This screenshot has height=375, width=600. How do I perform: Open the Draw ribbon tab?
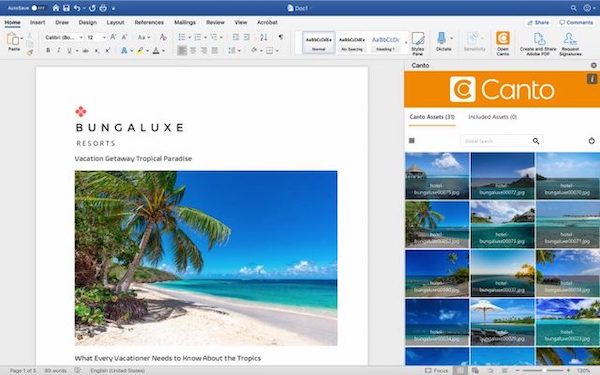[x=62, y=23]
